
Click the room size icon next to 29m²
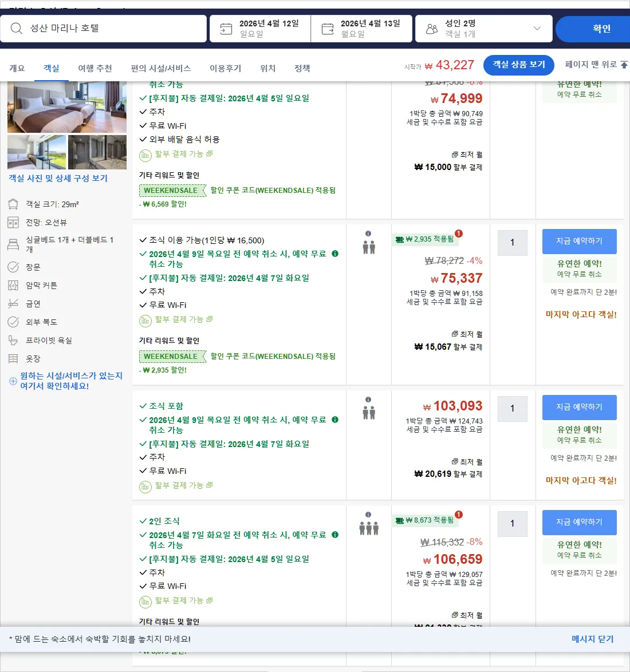tap(13, 204)
